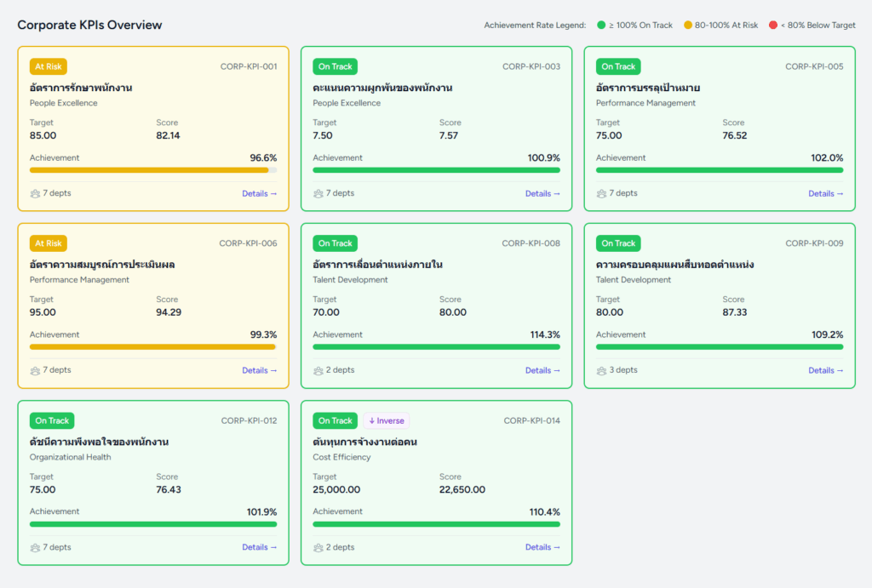Click the At Risk badge on CORP-KPI-006
The width and height of the screenshot is (872, 588).
point(49,243)
